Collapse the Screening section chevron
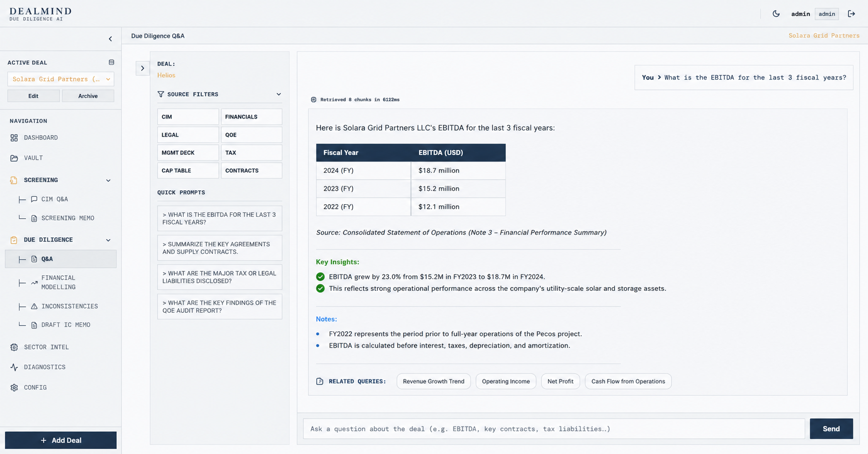 [x=108, y=180]
